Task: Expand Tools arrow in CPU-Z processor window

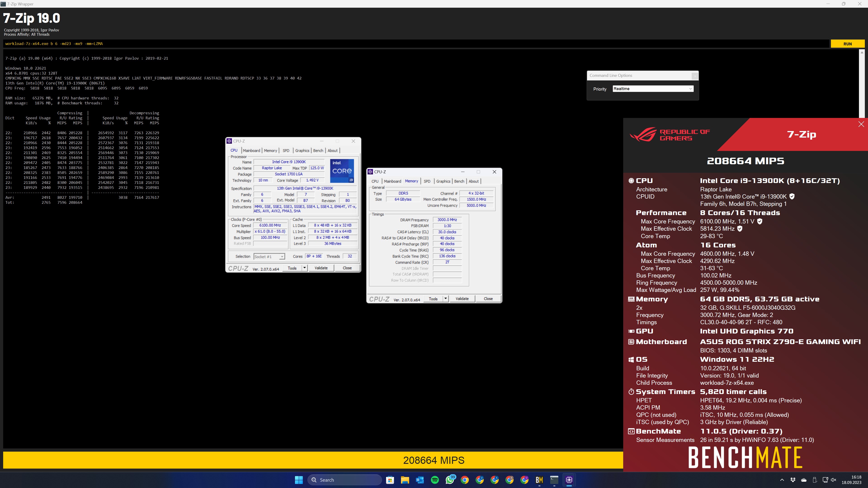Action: [x=305, y=268]
